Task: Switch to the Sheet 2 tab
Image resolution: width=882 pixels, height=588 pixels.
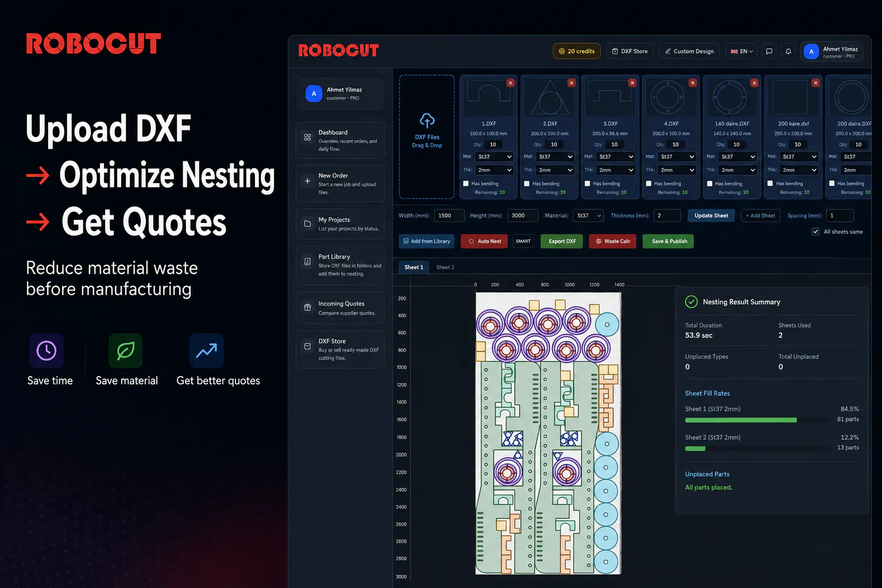Action: point(445,267)
